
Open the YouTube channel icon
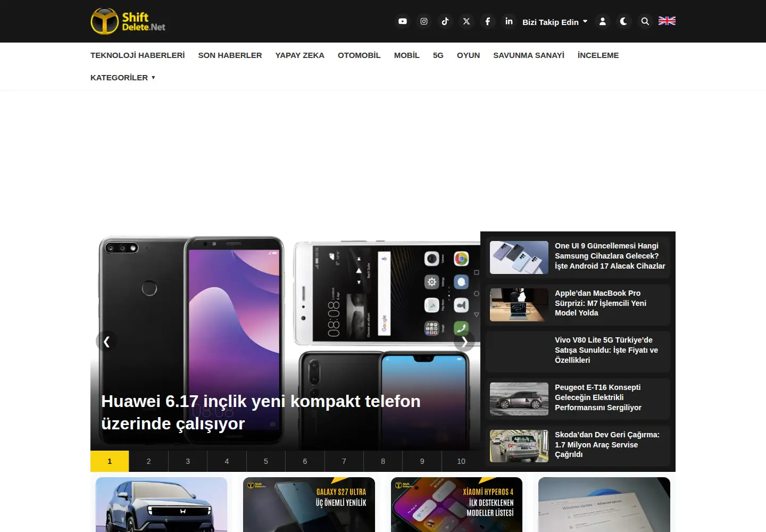(403, 21)
